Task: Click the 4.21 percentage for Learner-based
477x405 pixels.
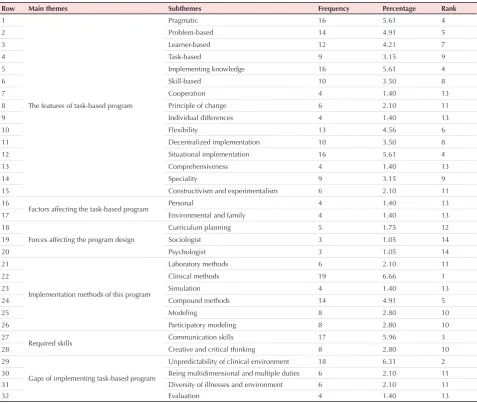Action: (389, 44)
